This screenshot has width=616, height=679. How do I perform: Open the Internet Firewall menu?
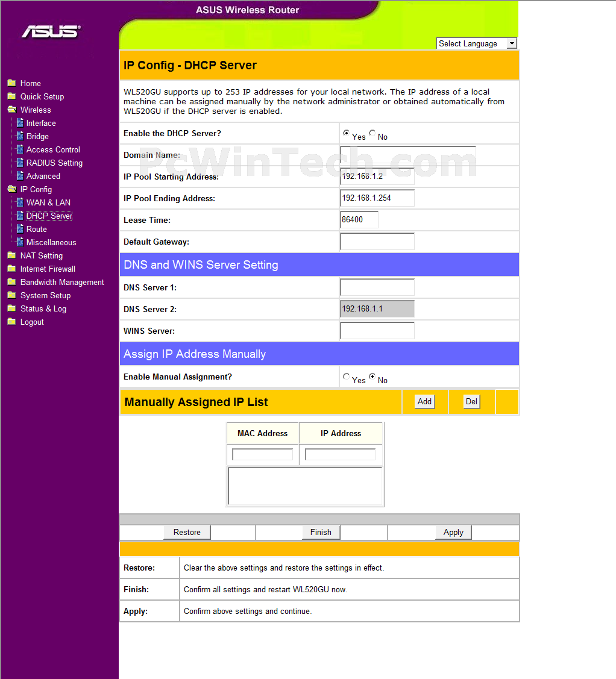point(48,269)
